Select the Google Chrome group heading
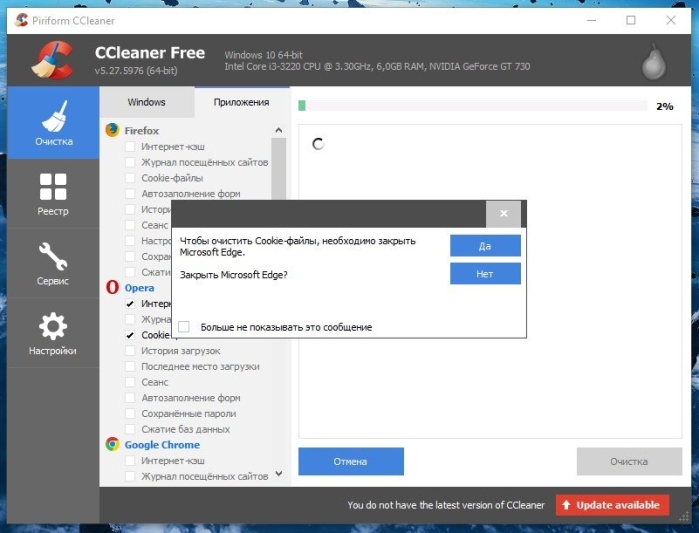 click(x=162, y=444)
